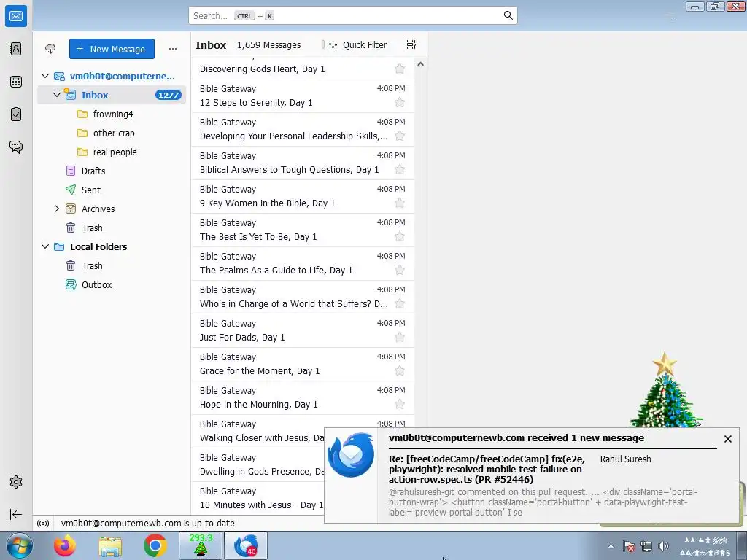Expand the Archives folder

coord(57,209)
